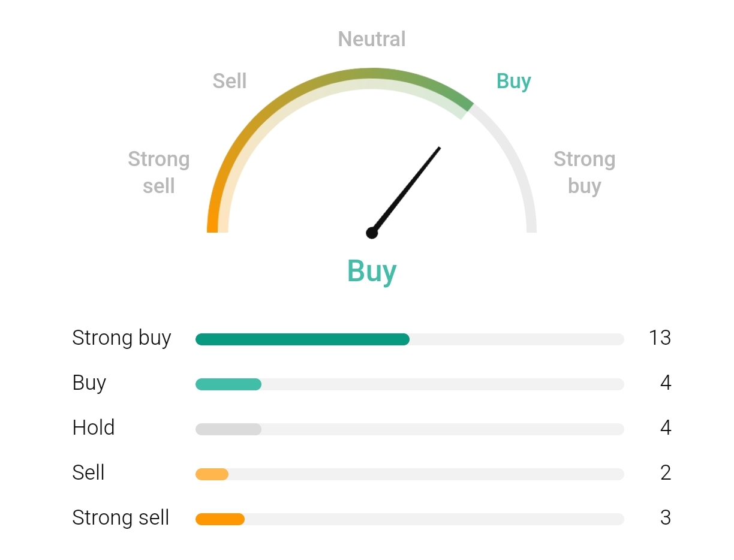
Task: Click the Strong buy green progress bar
Action: pos(303,339)
